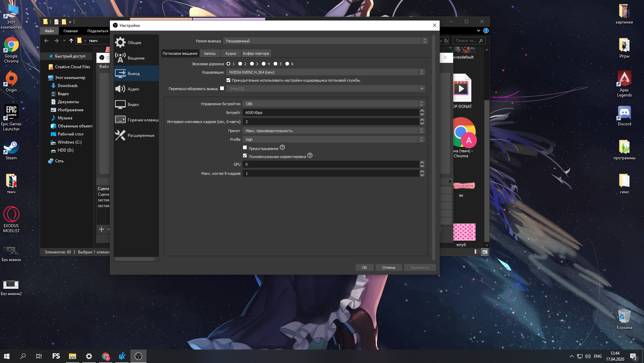Screen dimensions: 644x363
Task: Show the Look-ahead help question mark
Action: (x=282, y=148)
